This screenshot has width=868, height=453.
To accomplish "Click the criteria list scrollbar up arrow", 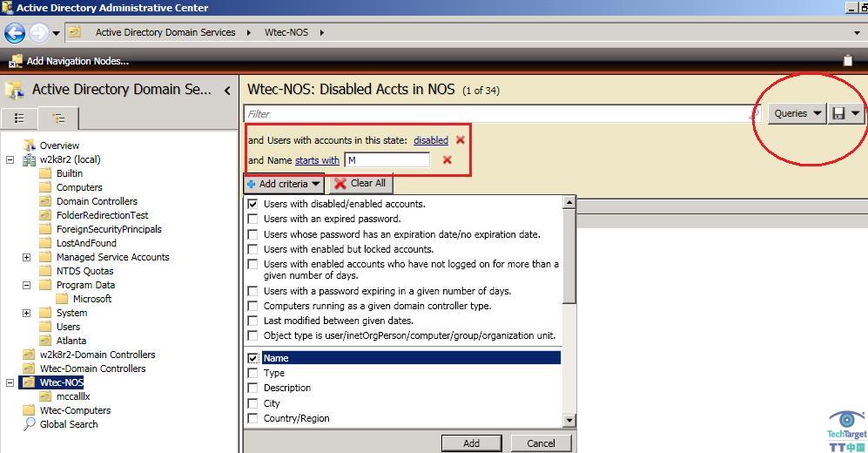I will (569, 203).
